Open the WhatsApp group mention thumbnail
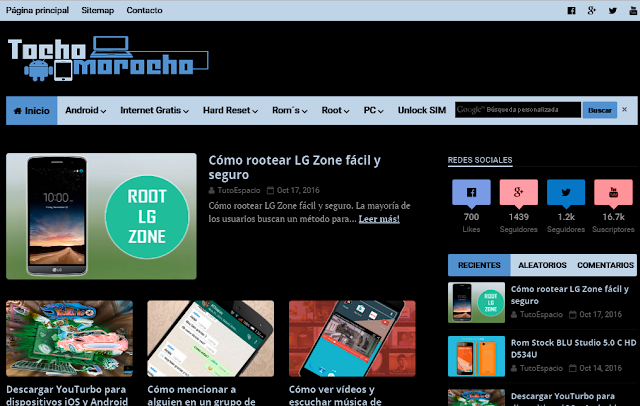The width and height of the screenshot is (640, 406). coord(211,339)
